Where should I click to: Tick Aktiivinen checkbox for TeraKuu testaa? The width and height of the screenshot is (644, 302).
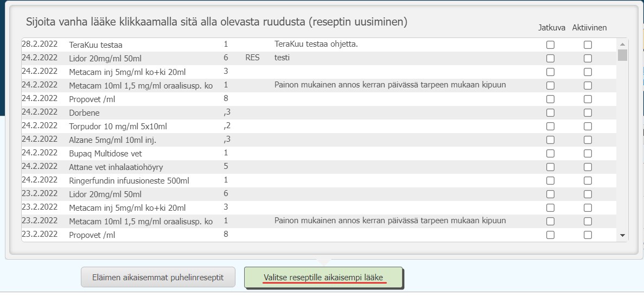pos(588,45)
